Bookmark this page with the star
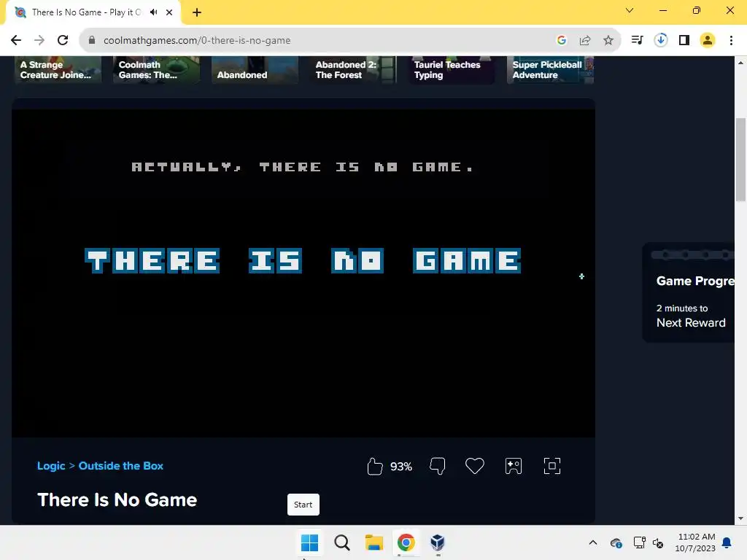This screenshot has height=560, width=747. coord(608,41)
